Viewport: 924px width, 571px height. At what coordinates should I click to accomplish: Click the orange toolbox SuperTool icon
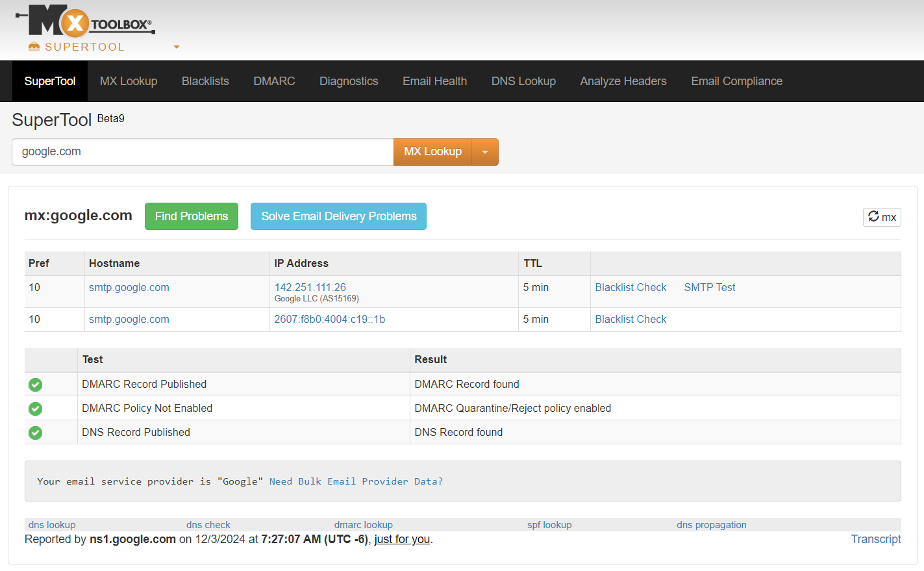[34, 47]
